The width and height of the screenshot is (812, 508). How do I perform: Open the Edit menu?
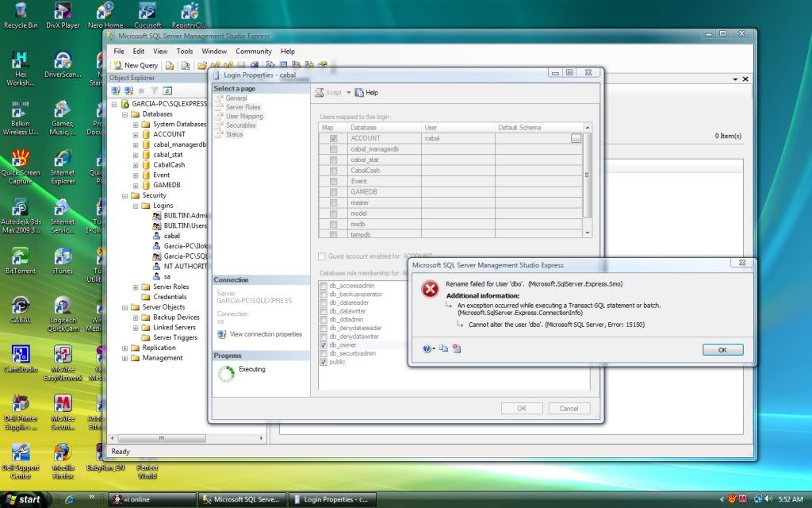[x=138, y=52]
